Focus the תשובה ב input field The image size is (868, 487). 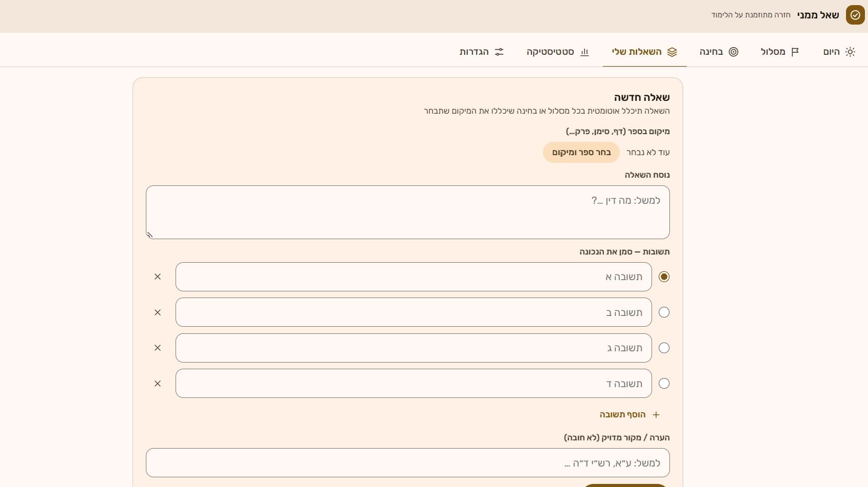[414, 312]
